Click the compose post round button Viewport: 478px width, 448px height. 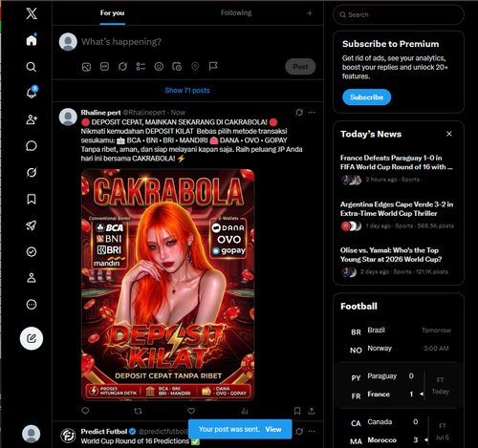click(x=32, y=338)
